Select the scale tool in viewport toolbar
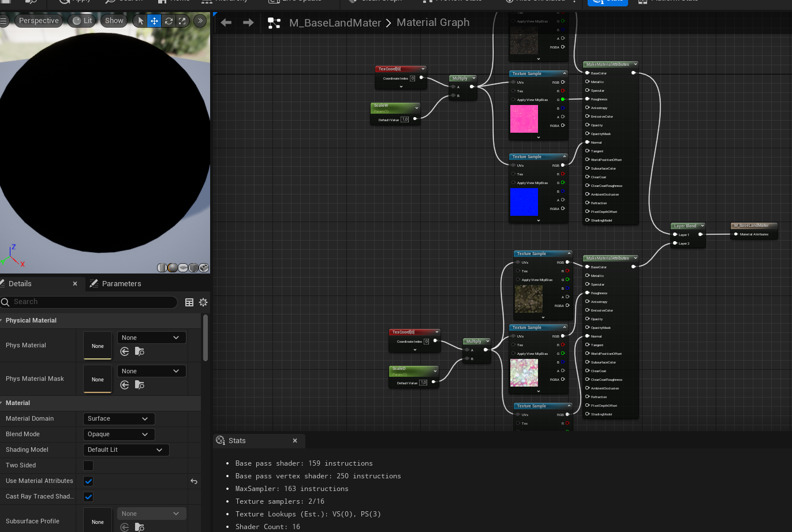This screenshot has height=532, width=792. point(182,21)
